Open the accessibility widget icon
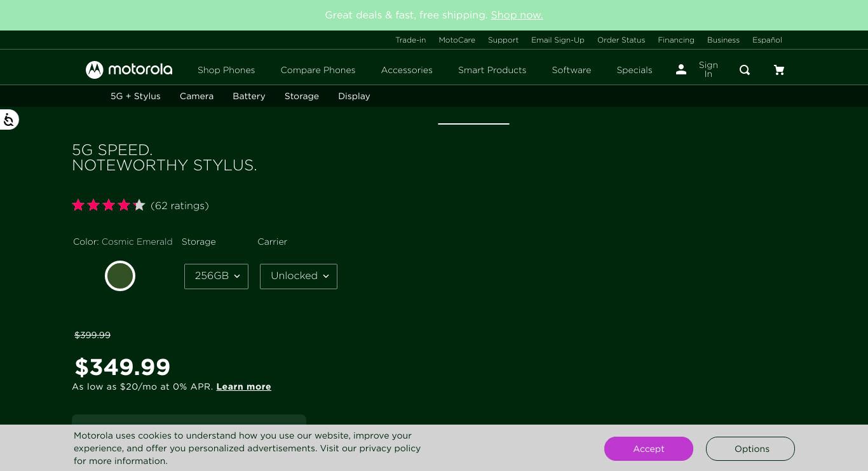This screenshot has height=471, width=868. 8,119
